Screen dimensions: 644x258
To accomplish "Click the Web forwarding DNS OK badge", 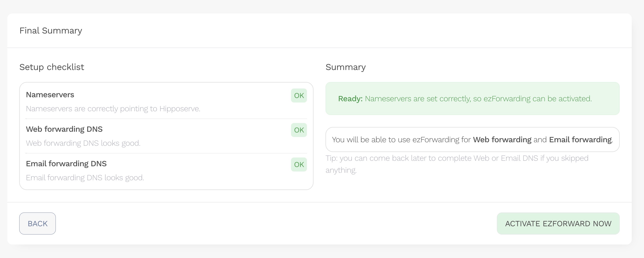I will 299,130.
